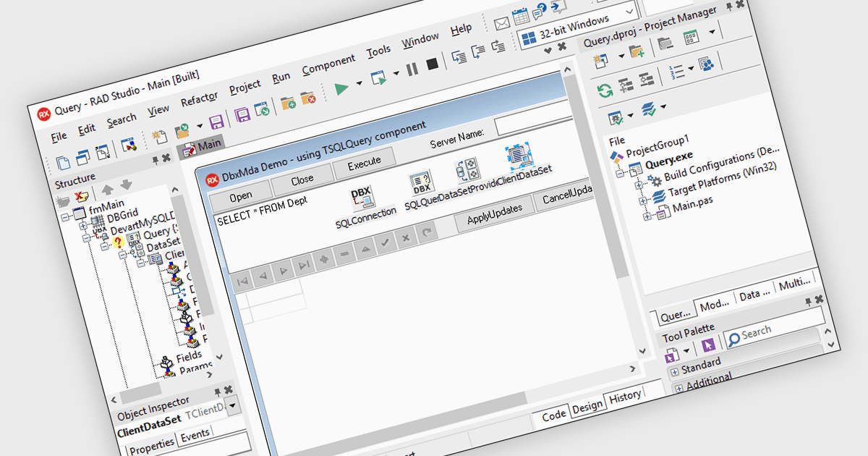Pin the Structure panel
Image resolution: width=868 pixels, height=456 pixels.
156,160
